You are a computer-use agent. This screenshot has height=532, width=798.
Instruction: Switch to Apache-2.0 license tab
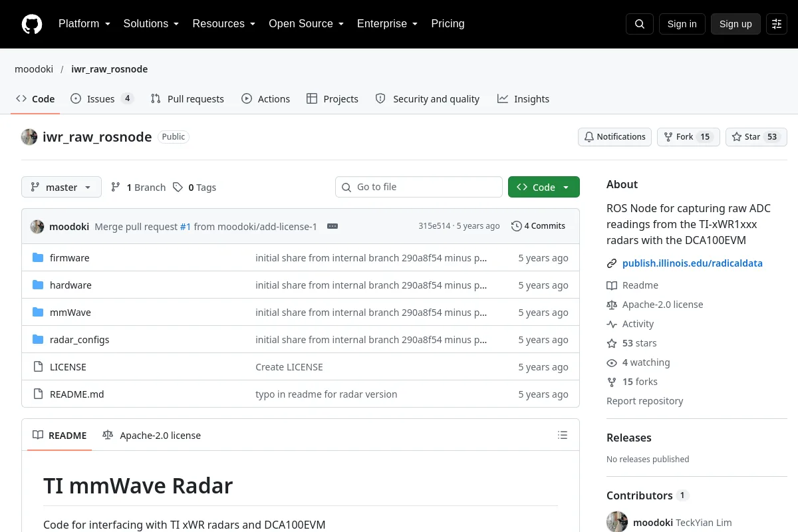point(152,436)
